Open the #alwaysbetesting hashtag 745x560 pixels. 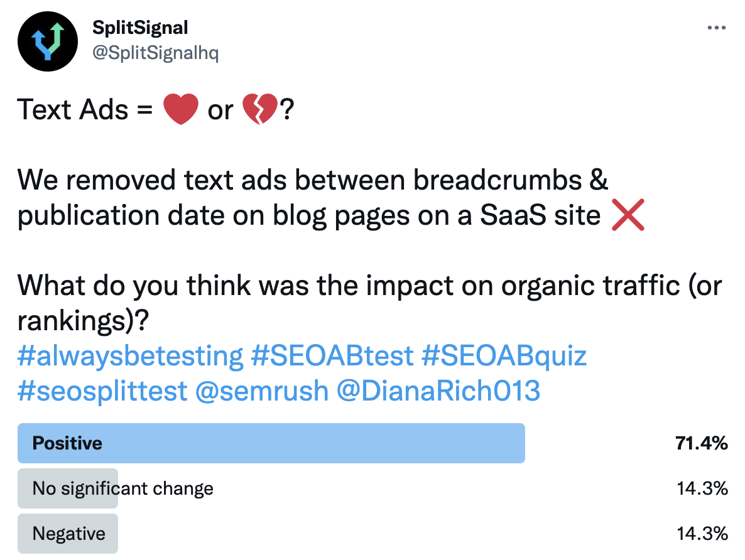pyautogui.click(x=130, y=356)
